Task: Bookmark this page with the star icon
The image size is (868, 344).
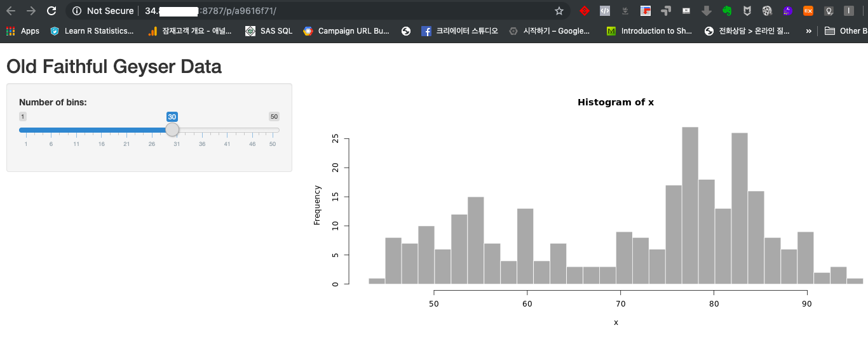Action: (559, 11)
